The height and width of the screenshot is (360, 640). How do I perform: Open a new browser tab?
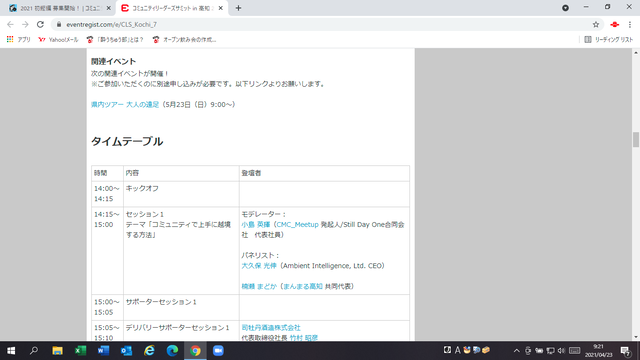pos(238,8)
